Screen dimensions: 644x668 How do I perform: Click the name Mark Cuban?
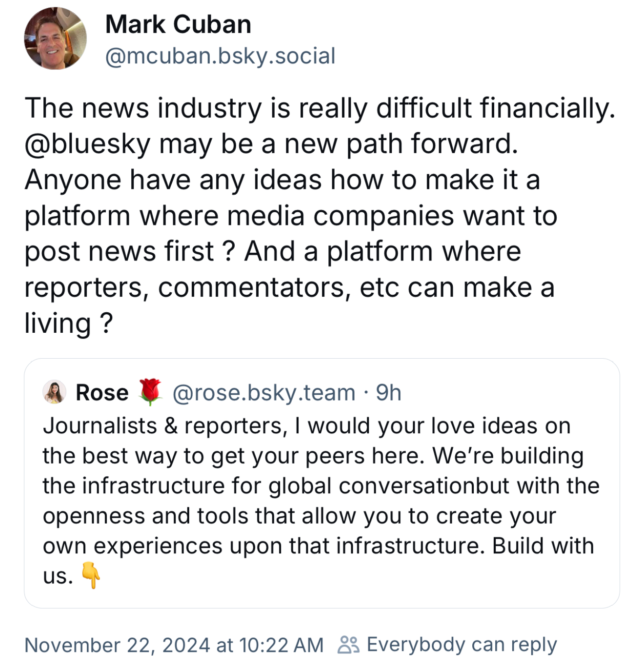pos(178,23)
